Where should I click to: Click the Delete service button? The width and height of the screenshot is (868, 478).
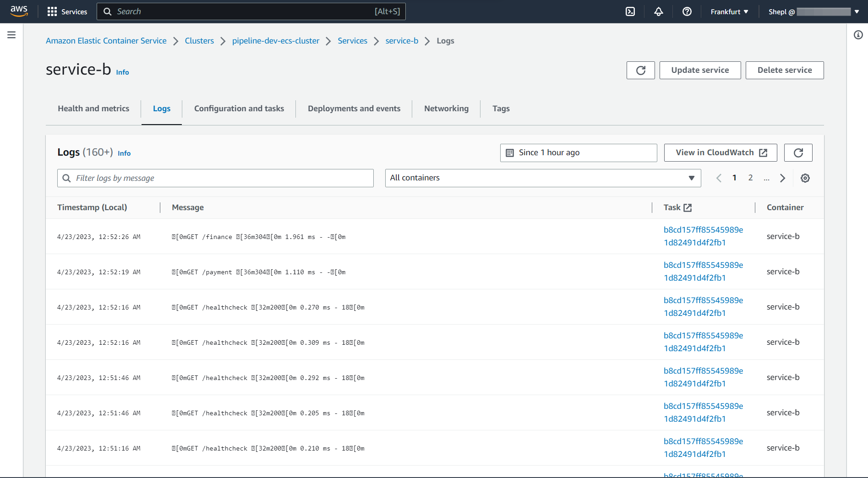(785, 70)
